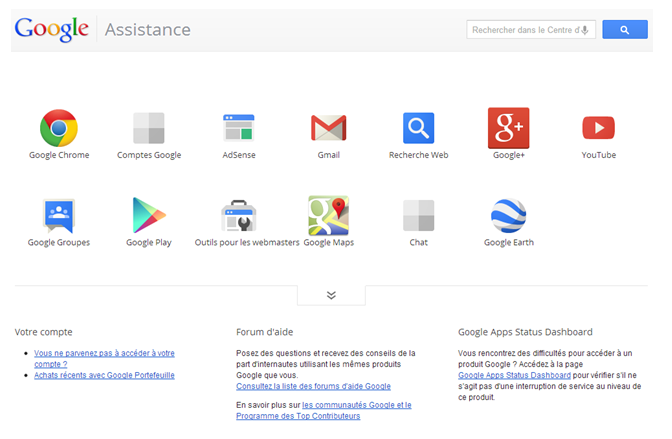The image size is (672, 439).
Task: Open Achats récents avec Google Portefeuille
Action: [104, 375]
